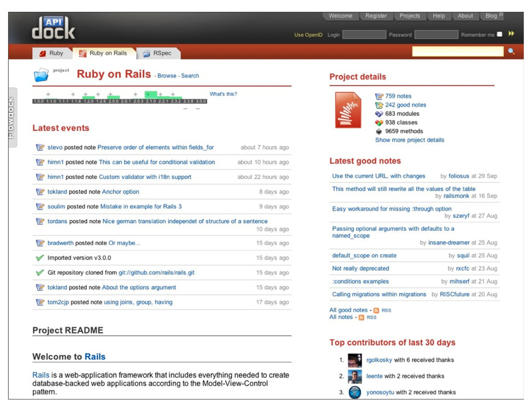This screenshot has height=411, width=532.
Task: Open Show more project details
Action: 409,140
